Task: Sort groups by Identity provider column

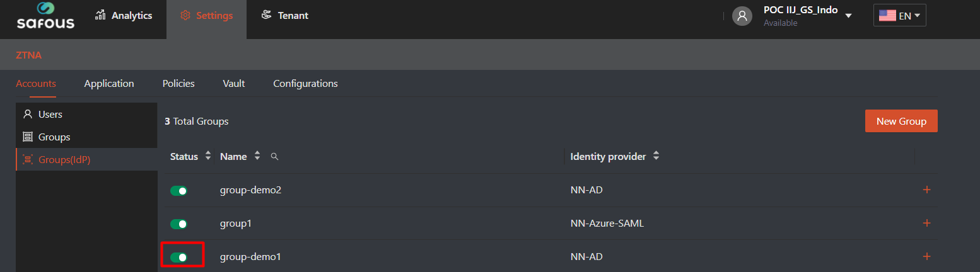Action: point(656,157)
